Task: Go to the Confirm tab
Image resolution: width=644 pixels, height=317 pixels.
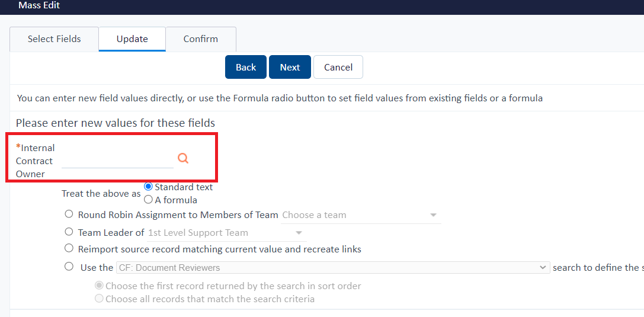Action: click(x=201, y=39)
